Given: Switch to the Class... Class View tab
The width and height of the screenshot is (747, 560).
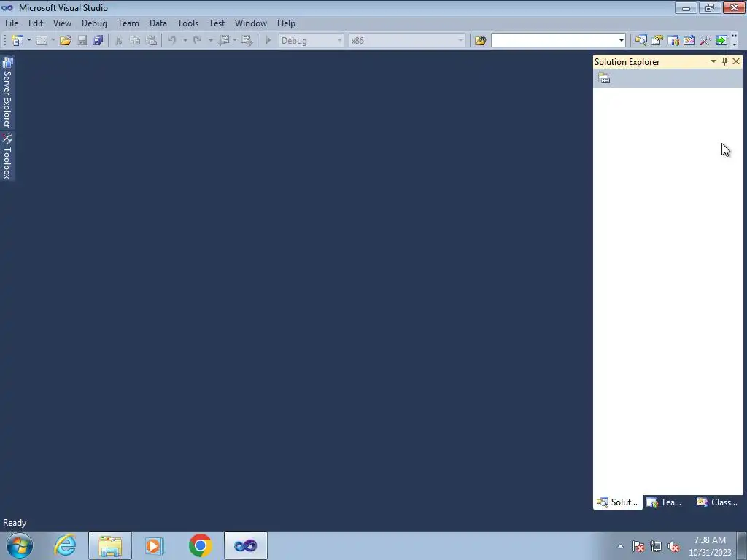Looking at the screenshot, I should [717, 502].
